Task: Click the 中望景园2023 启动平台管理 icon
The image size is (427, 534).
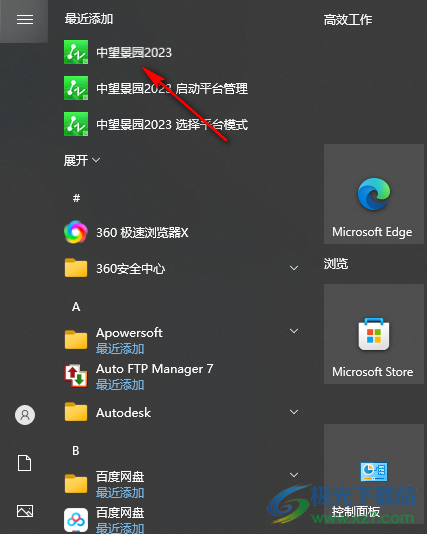Action: [76, 88]
